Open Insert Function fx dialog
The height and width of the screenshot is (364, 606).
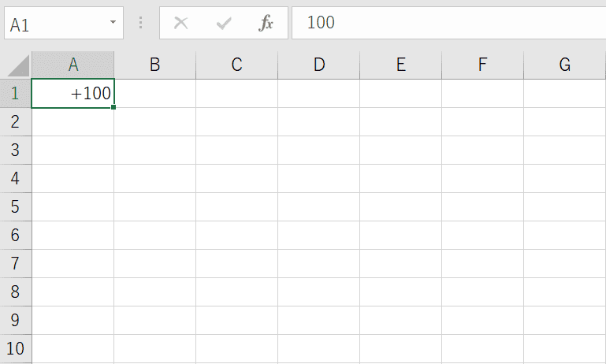pyautogui.click(x=266, y=23)
